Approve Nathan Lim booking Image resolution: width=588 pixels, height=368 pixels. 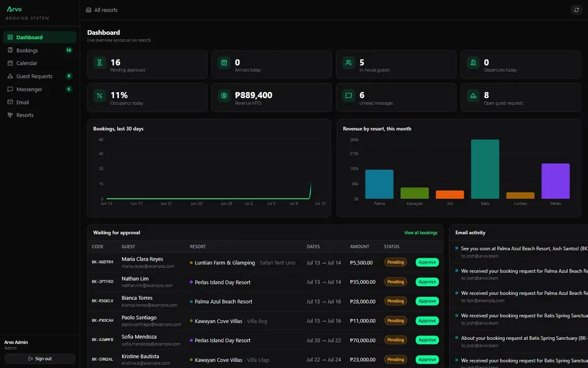click(x=427, y=282)
